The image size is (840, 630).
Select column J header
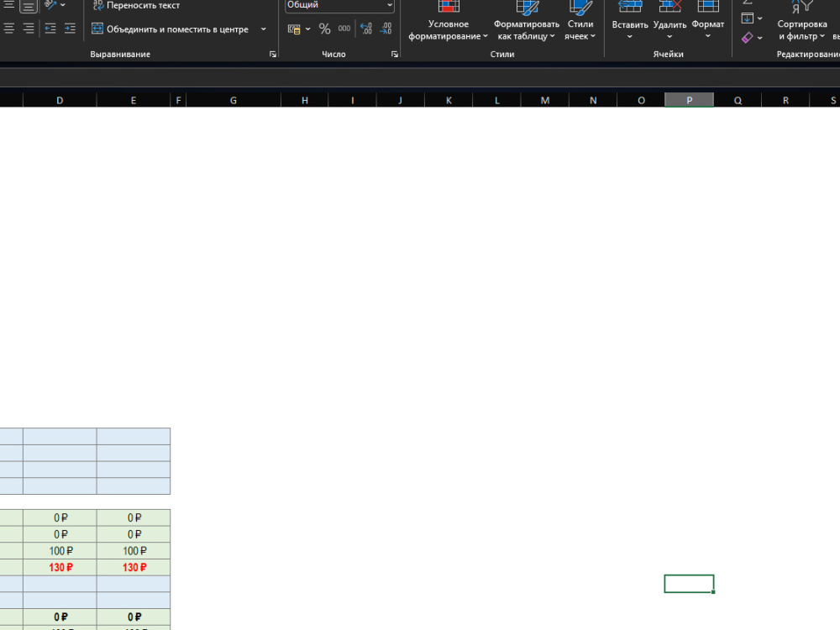[400, 100]
